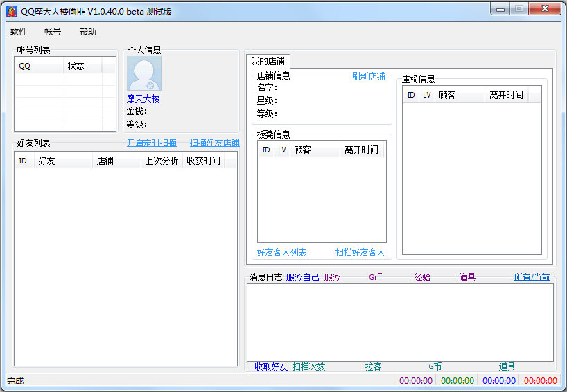Click the 上次分析 column header
Viewport: 567px width, 392px height.
point(162,161)
